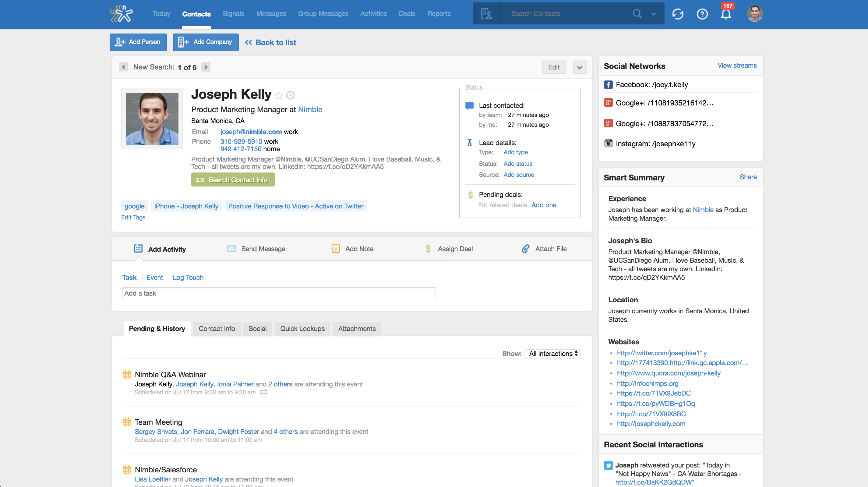Open the Facebook profile icon for joey.t.kelly

coord(608,85)
